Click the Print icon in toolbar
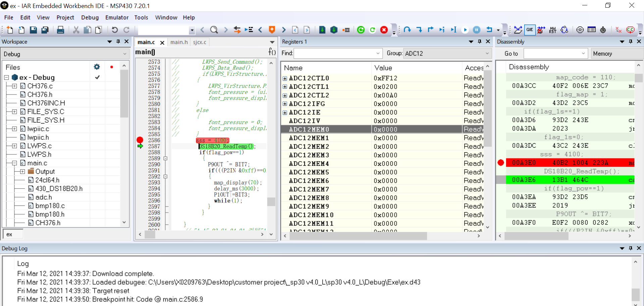 [60, 30]
